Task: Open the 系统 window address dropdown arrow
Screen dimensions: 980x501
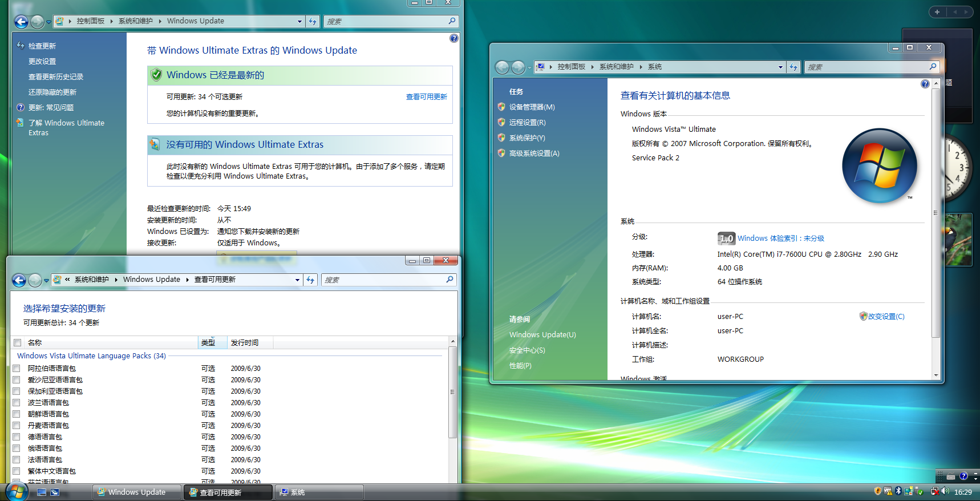Action: pyautogui.click(x=780, y=67)
